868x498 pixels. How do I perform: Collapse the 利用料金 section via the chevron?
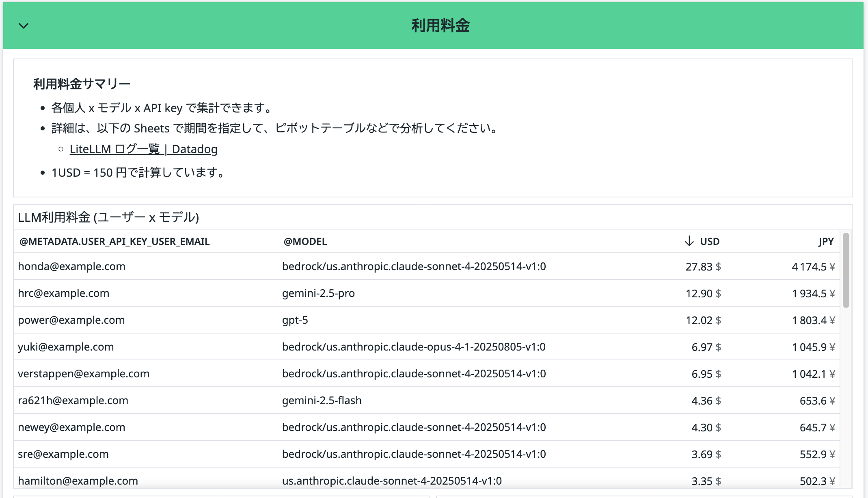point(23,26)
